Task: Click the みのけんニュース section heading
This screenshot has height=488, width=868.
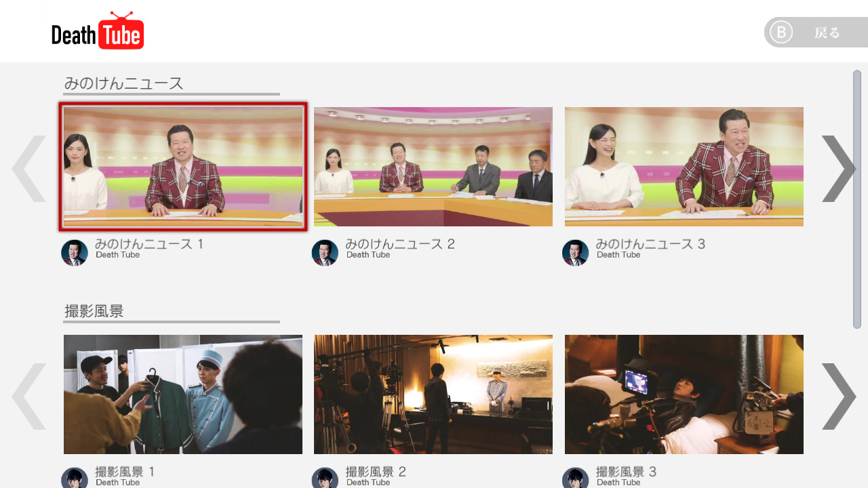Action: pyautogui.click(x=124, y=83)
